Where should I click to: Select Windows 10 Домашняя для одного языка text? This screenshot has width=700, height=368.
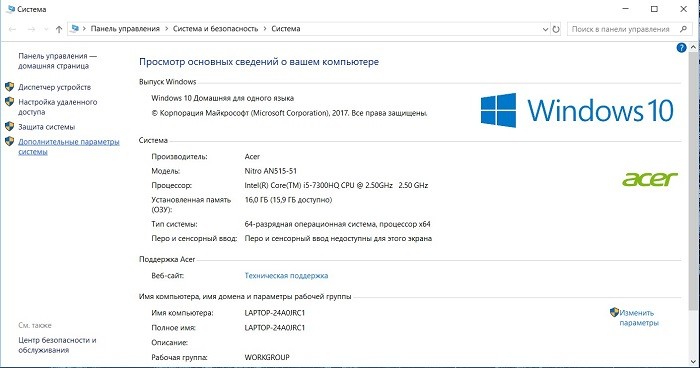222,98
